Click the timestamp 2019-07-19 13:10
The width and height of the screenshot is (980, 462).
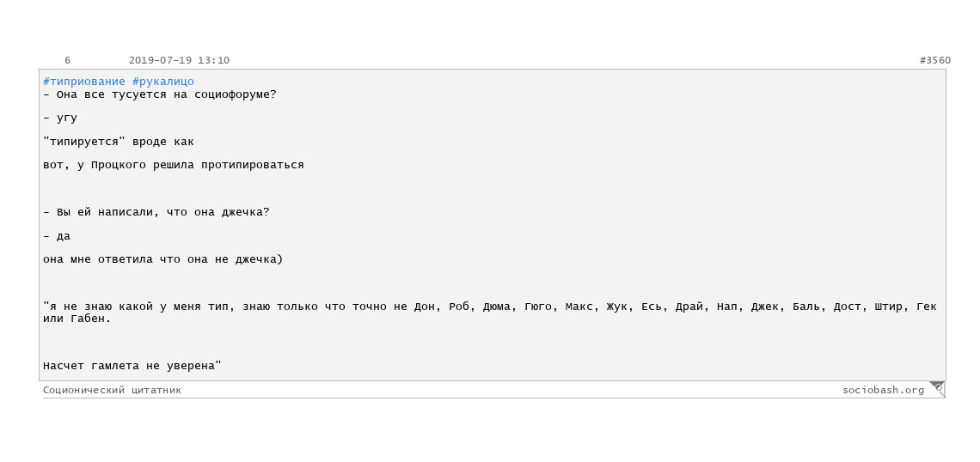pos(180,61)
